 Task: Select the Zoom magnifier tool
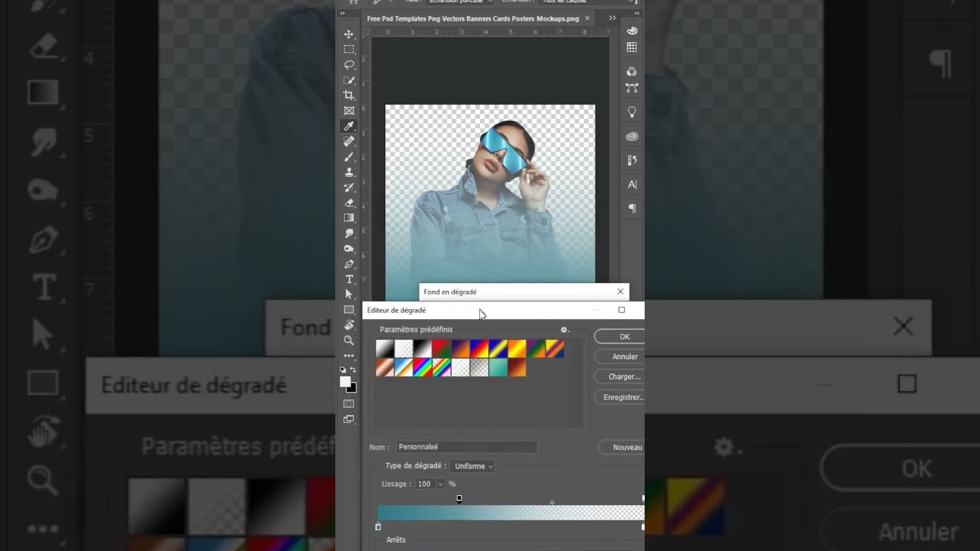349,341
